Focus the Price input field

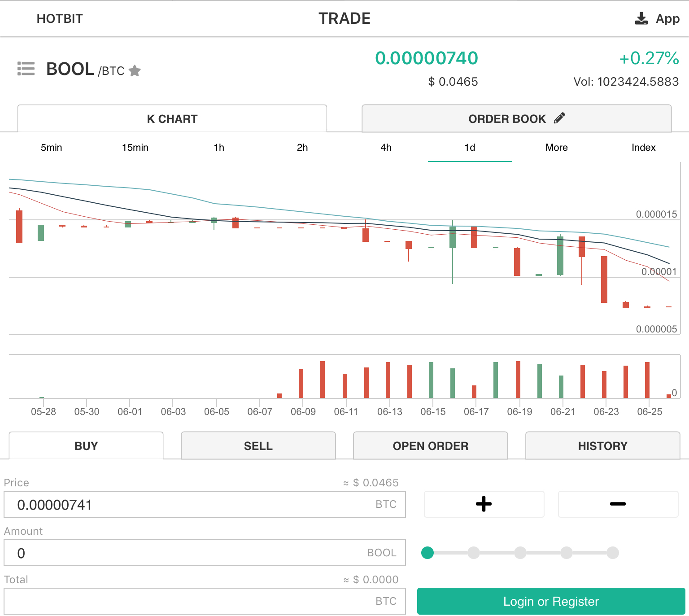pos(205,504)
